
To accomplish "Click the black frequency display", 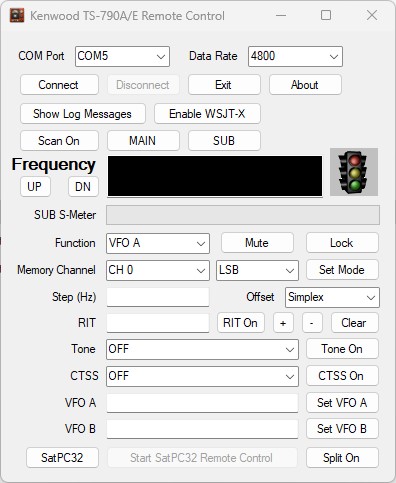I will (x=215, y=176).
